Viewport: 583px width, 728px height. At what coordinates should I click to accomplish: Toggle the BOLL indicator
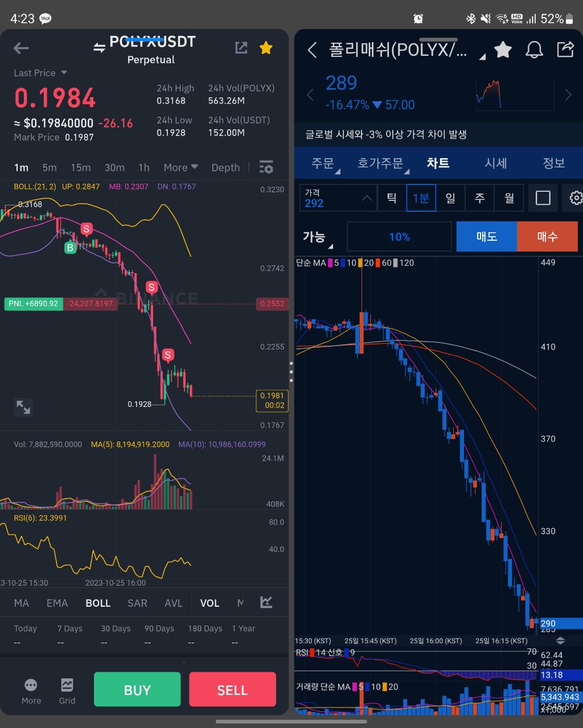pyautogui.click(x=98, y=603)
